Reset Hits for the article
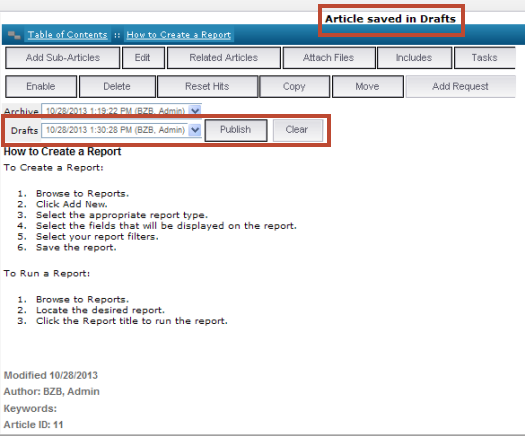The image size is (525, 436). tap(208, 86)
